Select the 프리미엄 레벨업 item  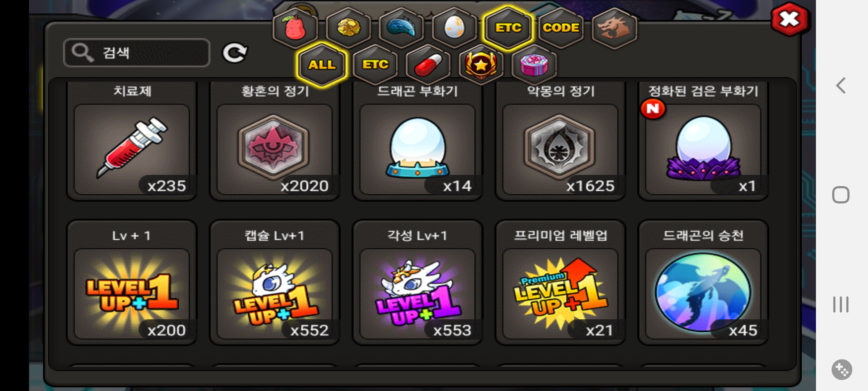coord(560,282)
